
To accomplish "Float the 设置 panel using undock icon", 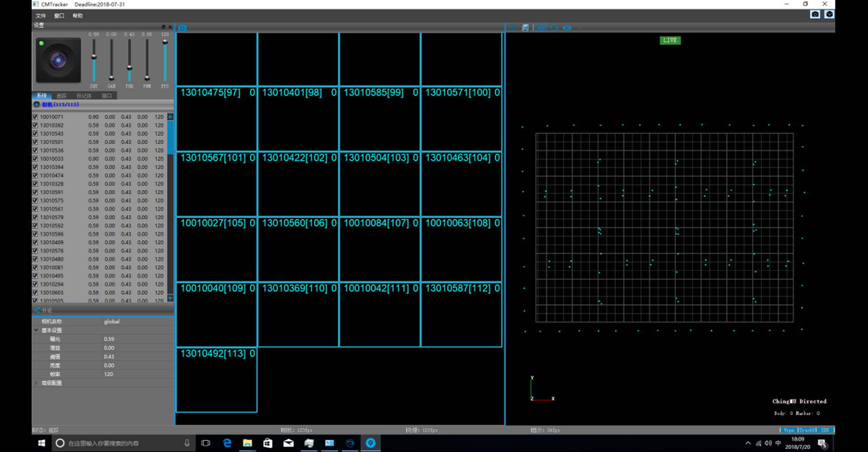I will (x=163, y=27).
